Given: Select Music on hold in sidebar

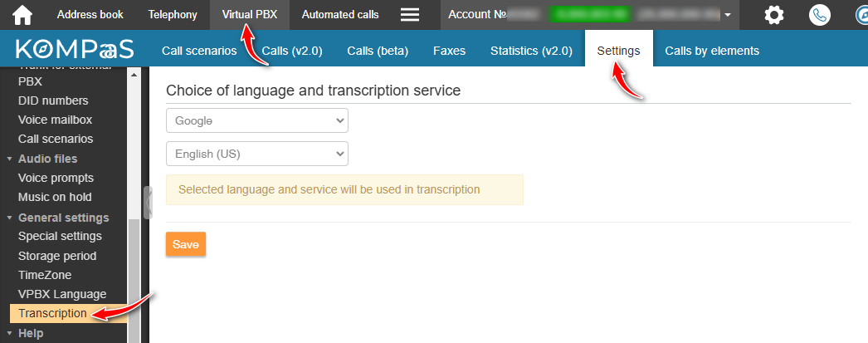Looking at the screenshot, I should click(55, 197).
